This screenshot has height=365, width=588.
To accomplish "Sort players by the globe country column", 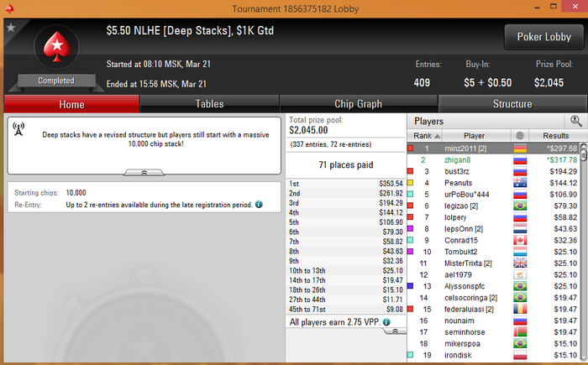I will coord(520,136).
